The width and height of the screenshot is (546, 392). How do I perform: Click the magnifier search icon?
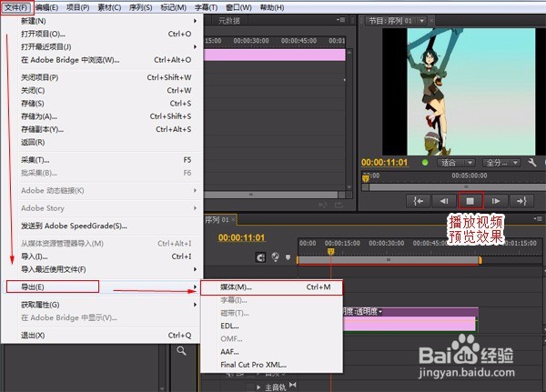[x=181, y=350]
